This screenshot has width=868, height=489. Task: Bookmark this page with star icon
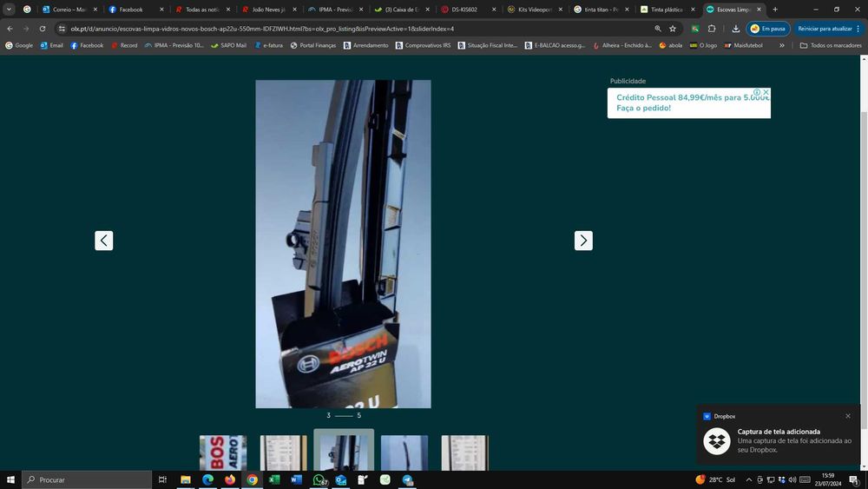[x=673, y=29]
